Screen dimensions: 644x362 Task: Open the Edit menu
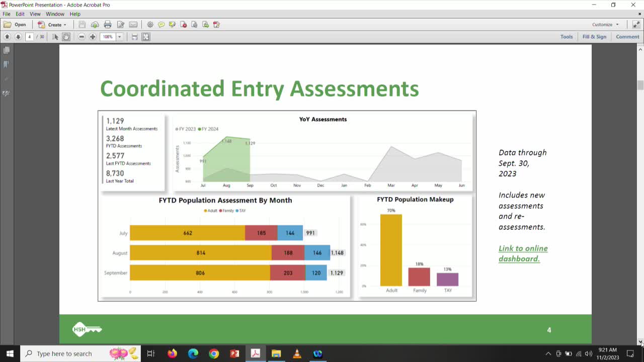(20, 14)
